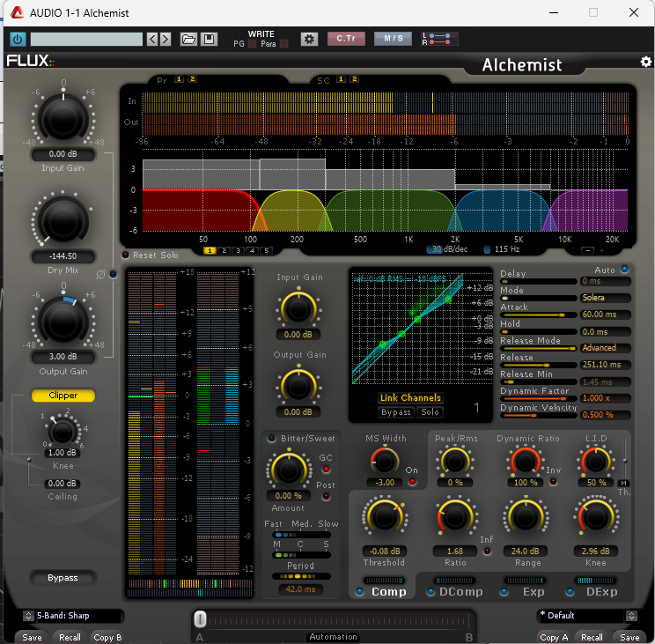Select band 5 tab below spectrum
This screenshot has width=655, height=644.
click(266, 250)
